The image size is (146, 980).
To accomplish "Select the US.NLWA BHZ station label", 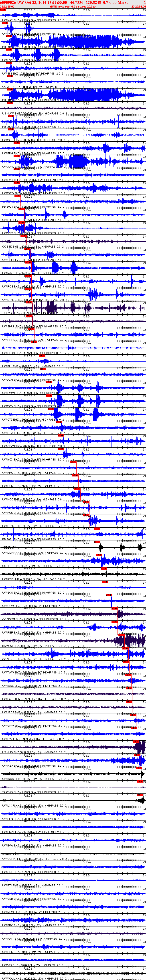I will [x=34, y=113].
